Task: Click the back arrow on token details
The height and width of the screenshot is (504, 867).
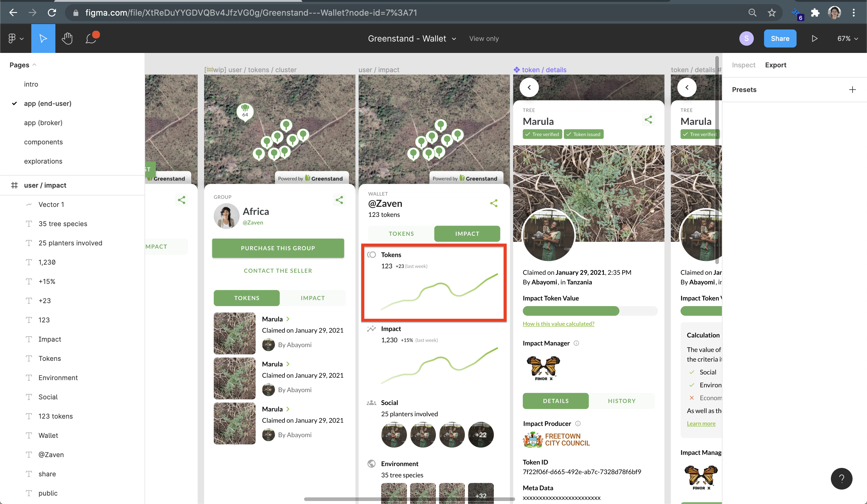Action: click(529, 87)
